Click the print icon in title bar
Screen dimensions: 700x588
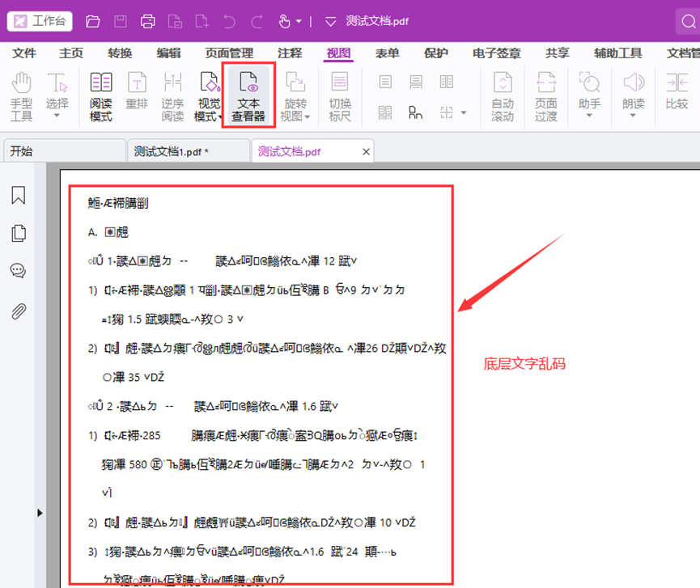click(147, 21)
